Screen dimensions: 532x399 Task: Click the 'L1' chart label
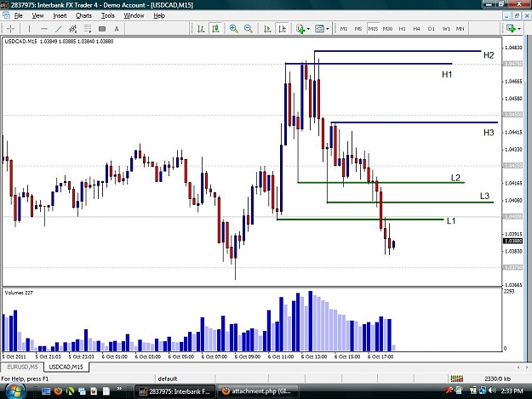pyautogui.click(x=451, y=220)
